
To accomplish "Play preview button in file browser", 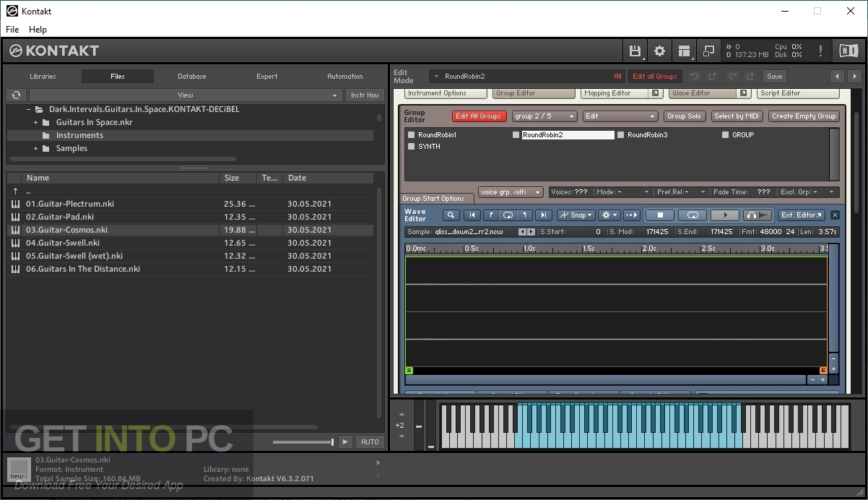I will [344, 441].
